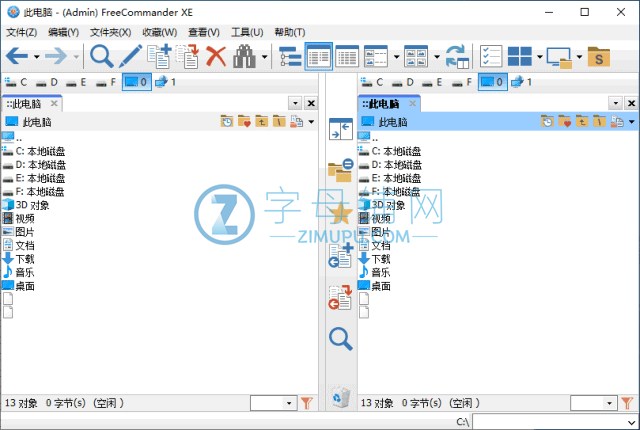Click the left panel X close button
The width and height of the screenshot is (640, 430).
click(311, 104)
